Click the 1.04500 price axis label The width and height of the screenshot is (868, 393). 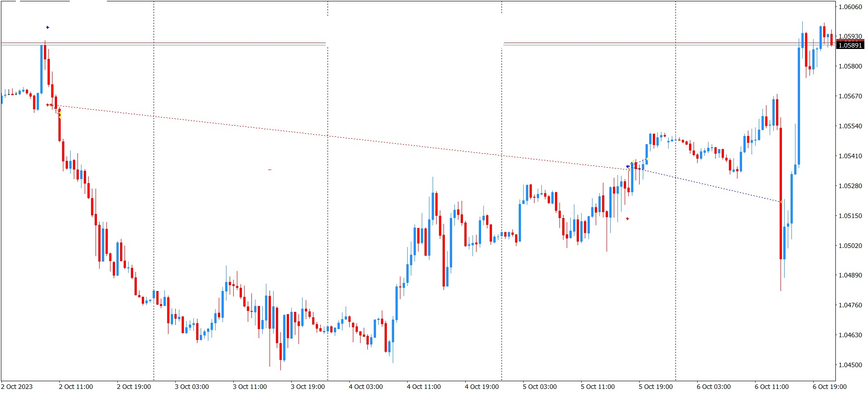pyautogui.click(x=850, y=365)
